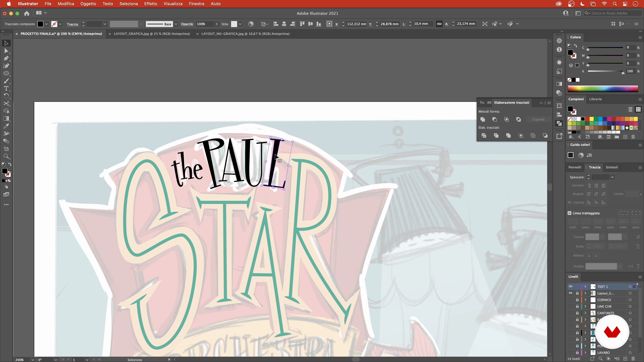Screen dimensions: 644x362
Task: Select the Rotate tool
Action: (x=6, y=96)
